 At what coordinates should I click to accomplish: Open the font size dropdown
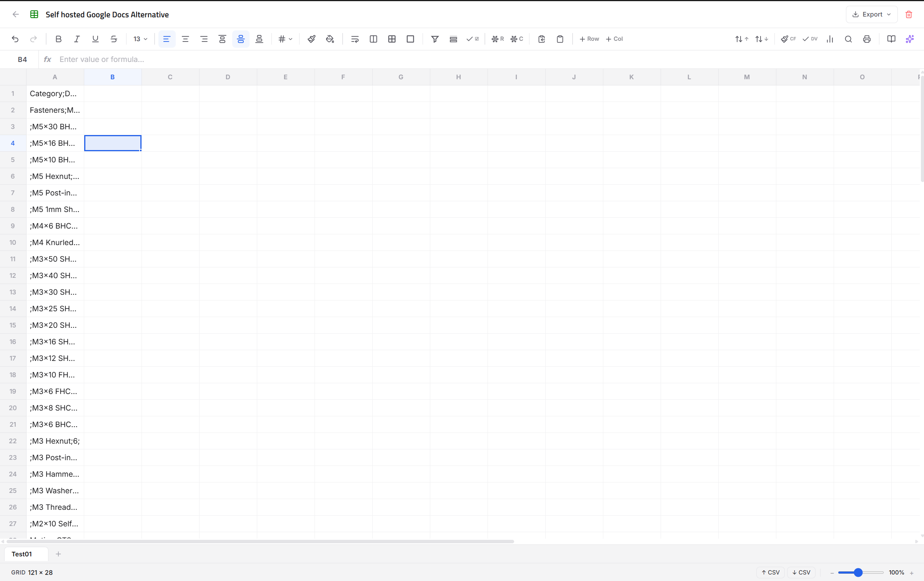pos(140,39)
